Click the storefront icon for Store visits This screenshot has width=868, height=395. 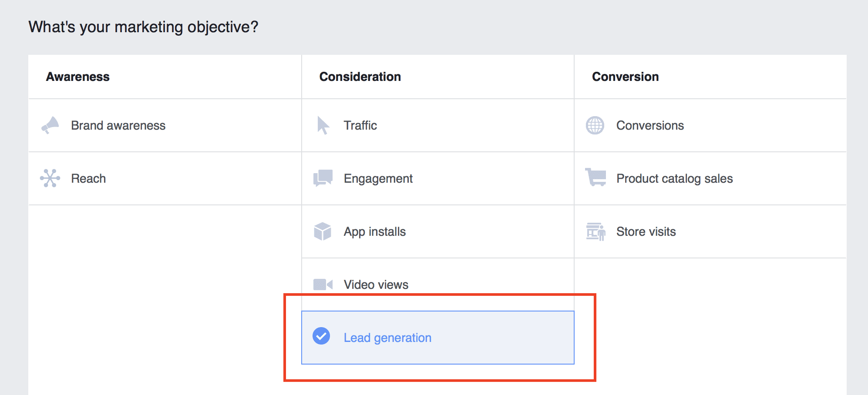click(x=595, y=231)
